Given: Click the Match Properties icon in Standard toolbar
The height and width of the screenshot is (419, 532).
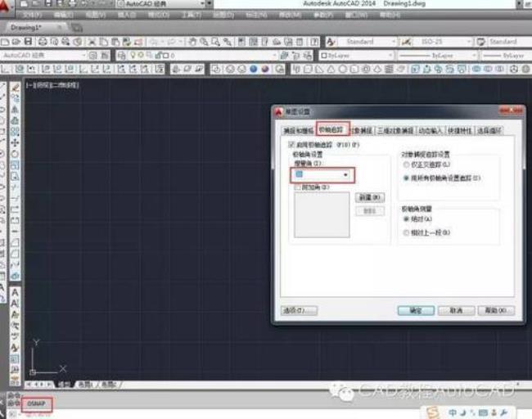Looking at the screenshot, I should click(127, 42).
